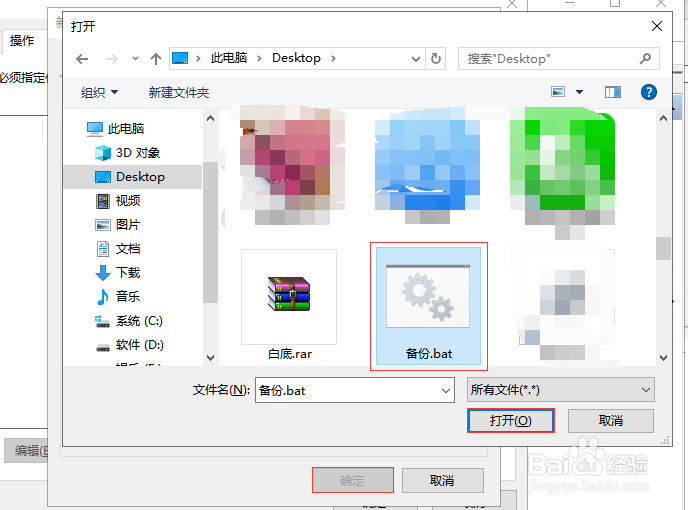Select 软件 (D:) drive

coord(129,345)
